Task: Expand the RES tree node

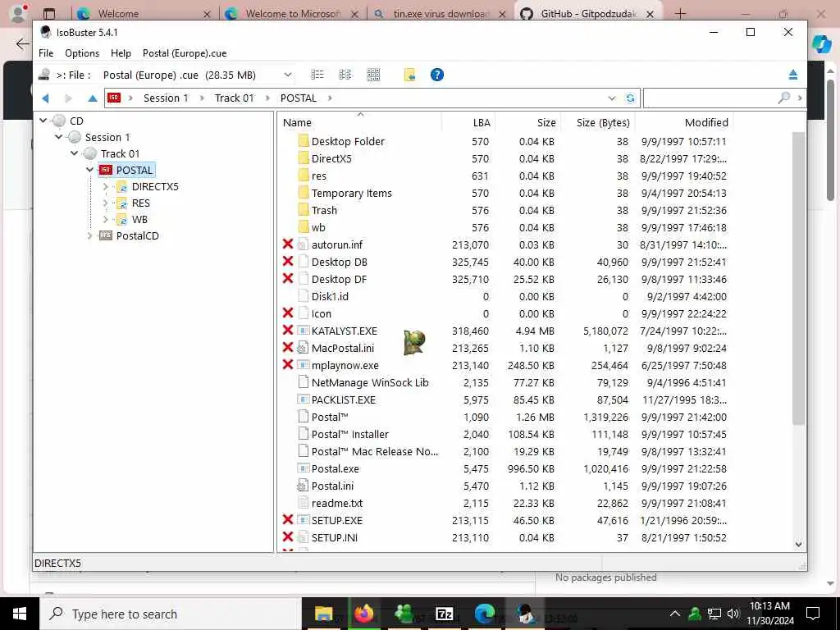Action: pyautogui.click(x=105, y=203)
